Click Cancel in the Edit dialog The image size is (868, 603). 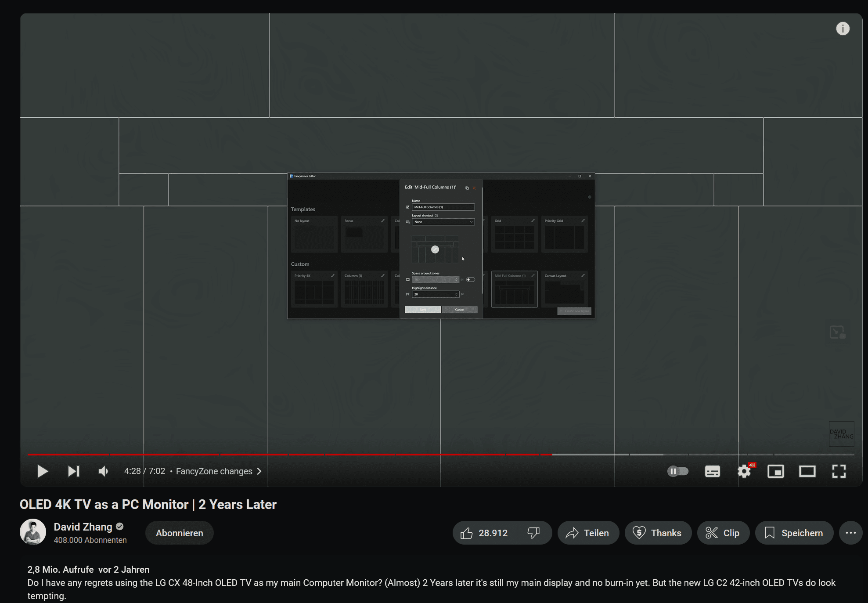coord(460,310)
